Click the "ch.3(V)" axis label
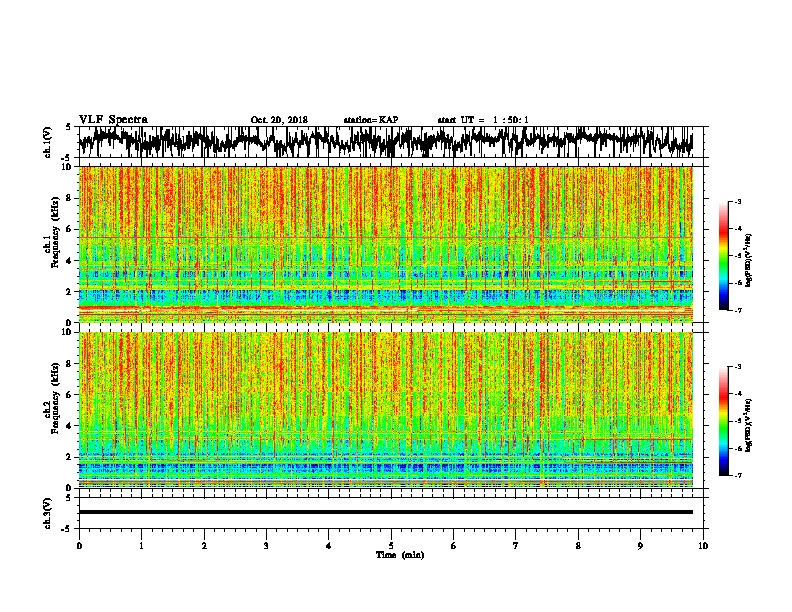The height and width of the screenshot is (612, 792). point(48,513)
